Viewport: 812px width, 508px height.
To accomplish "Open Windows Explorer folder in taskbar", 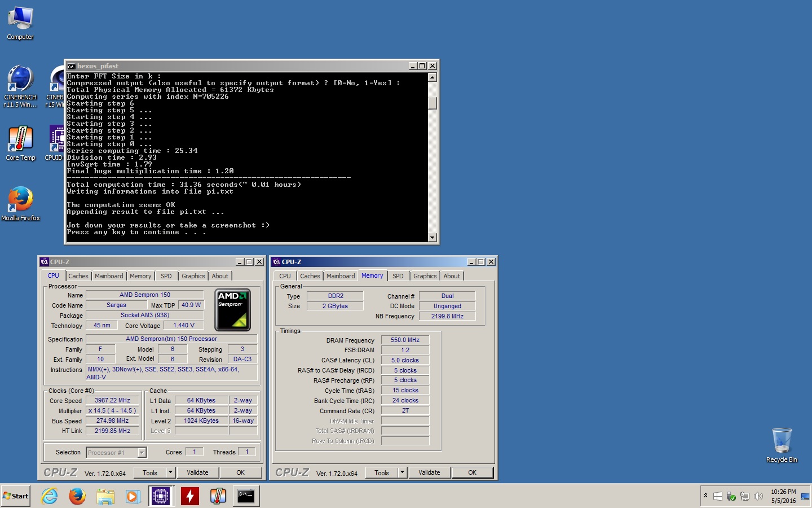I will point(105,496).
